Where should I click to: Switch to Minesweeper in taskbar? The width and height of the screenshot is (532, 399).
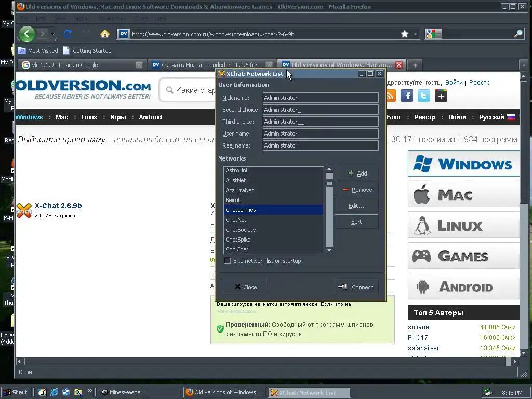point(140,392)
